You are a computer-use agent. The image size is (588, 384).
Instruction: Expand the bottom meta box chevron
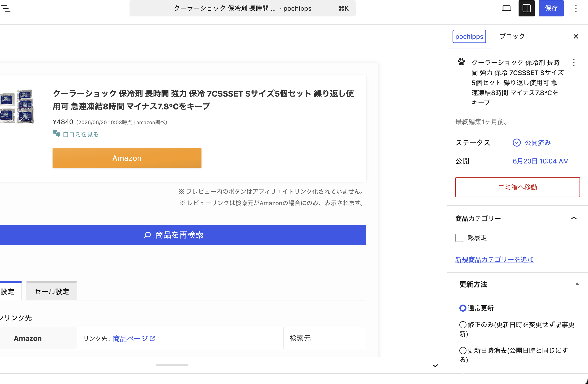(x=435, y=366)
